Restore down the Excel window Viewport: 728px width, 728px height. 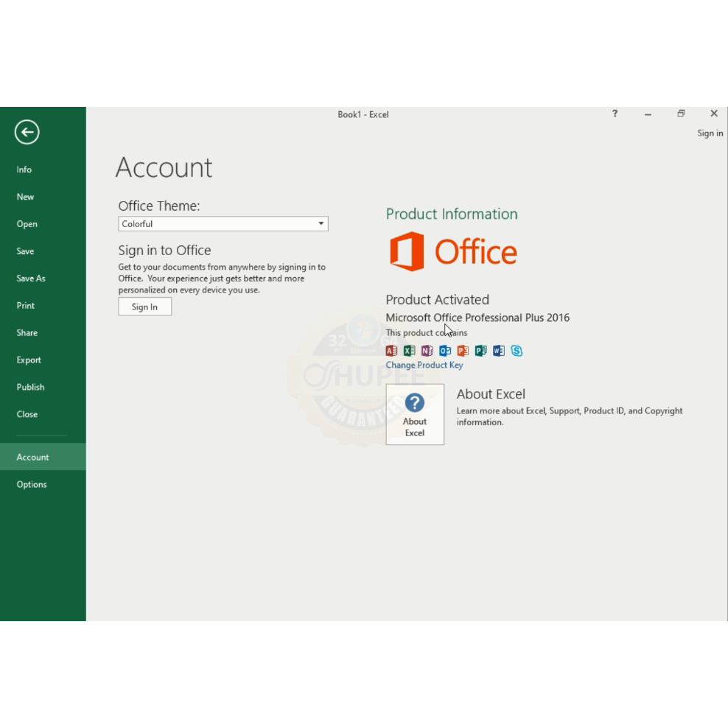tap(681, 113)
